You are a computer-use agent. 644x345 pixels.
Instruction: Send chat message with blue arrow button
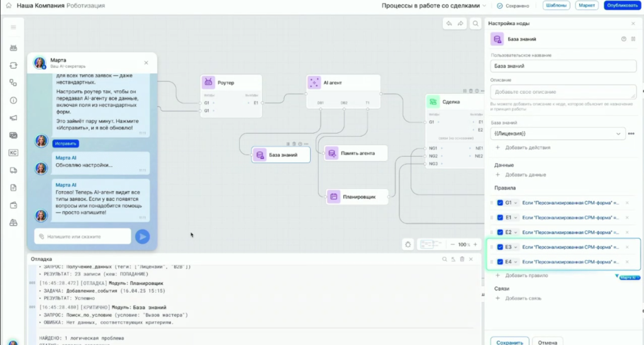tap(143, 236)
